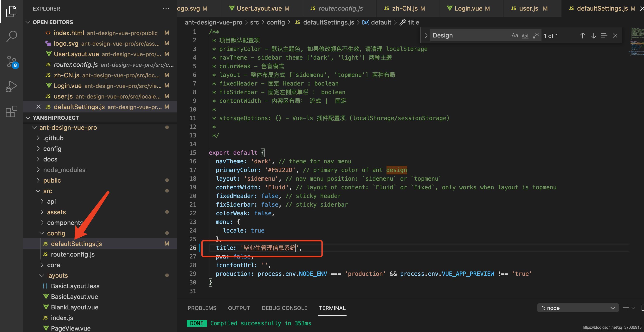Toggle Match Whole Word option
The width and height of the screenshot is (644, 332).
[525, 36]
